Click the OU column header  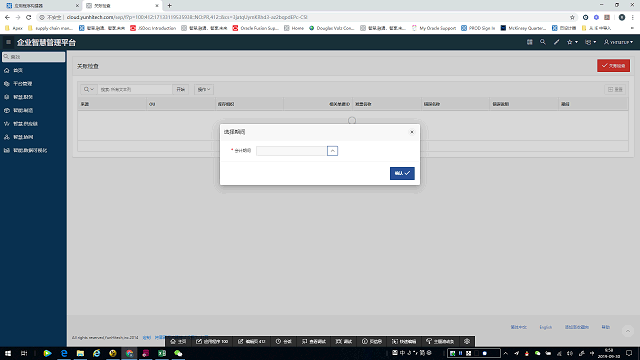pos(181,104)
